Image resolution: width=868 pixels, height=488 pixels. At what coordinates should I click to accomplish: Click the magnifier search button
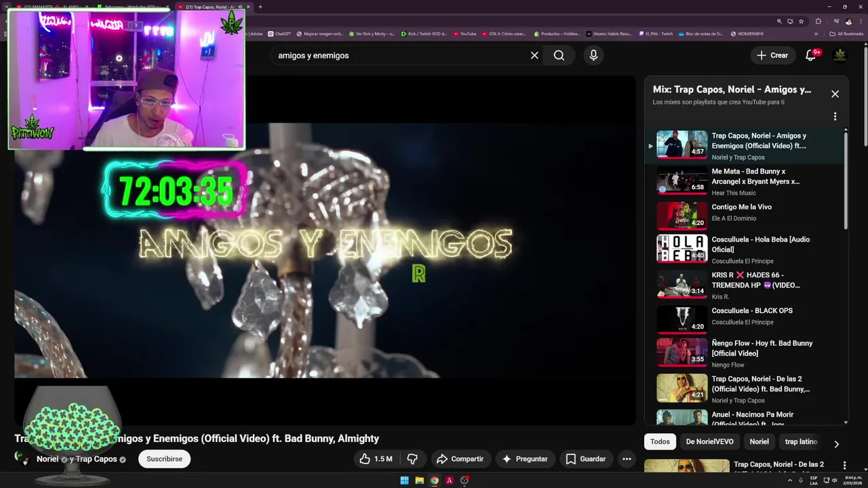(559, 56)
